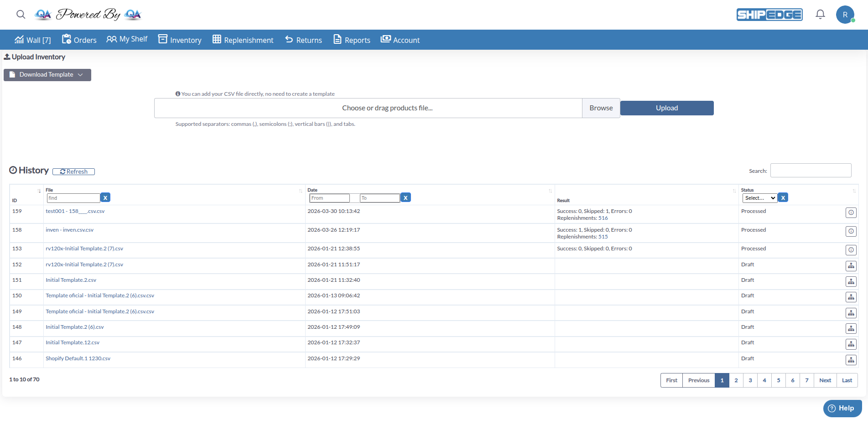
Task: Open the user avatar R menu
Action: (x=845, y=15)
